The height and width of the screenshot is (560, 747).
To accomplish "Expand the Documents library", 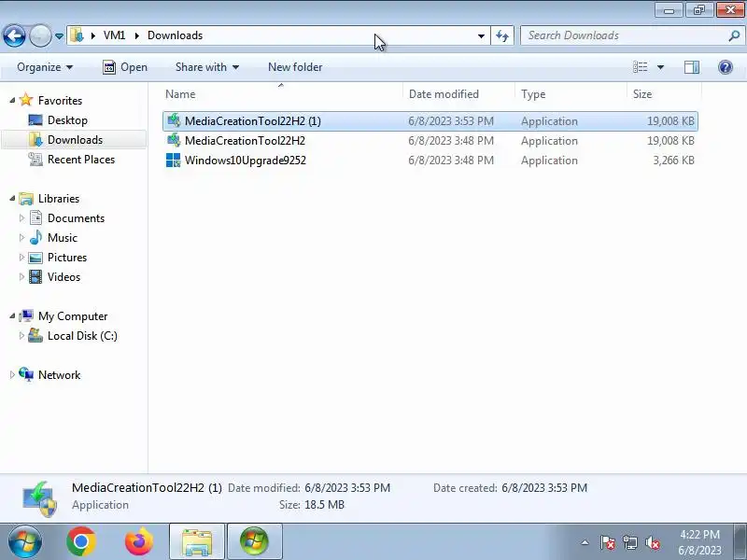I will pyautogui.click(x=21, y=218).
